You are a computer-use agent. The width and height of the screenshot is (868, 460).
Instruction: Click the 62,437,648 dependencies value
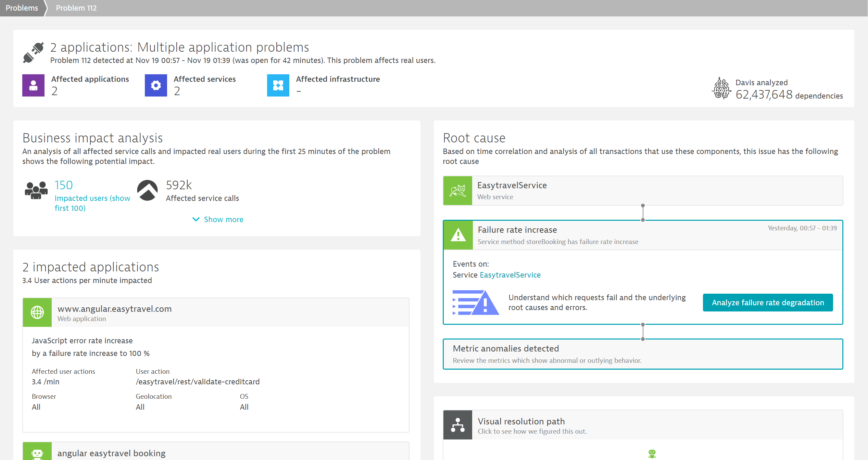(x=764, y=94)
